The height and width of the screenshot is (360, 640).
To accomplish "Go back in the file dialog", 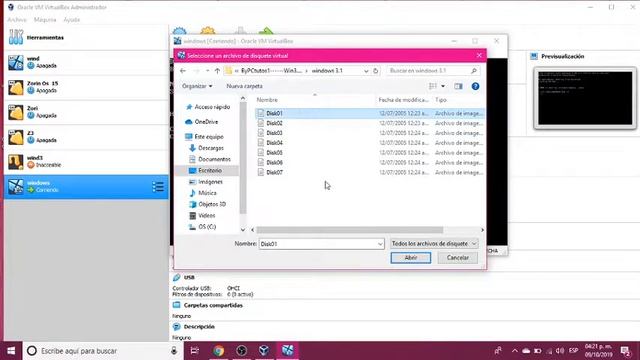I will click(183, 71).
